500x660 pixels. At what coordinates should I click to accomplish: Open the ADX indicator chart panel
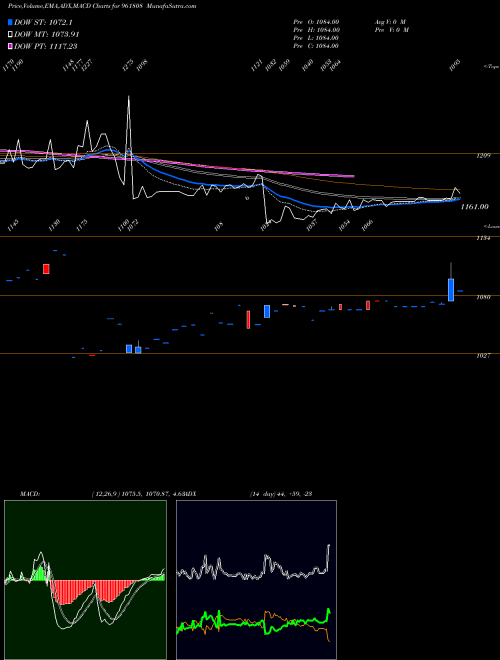256,580
